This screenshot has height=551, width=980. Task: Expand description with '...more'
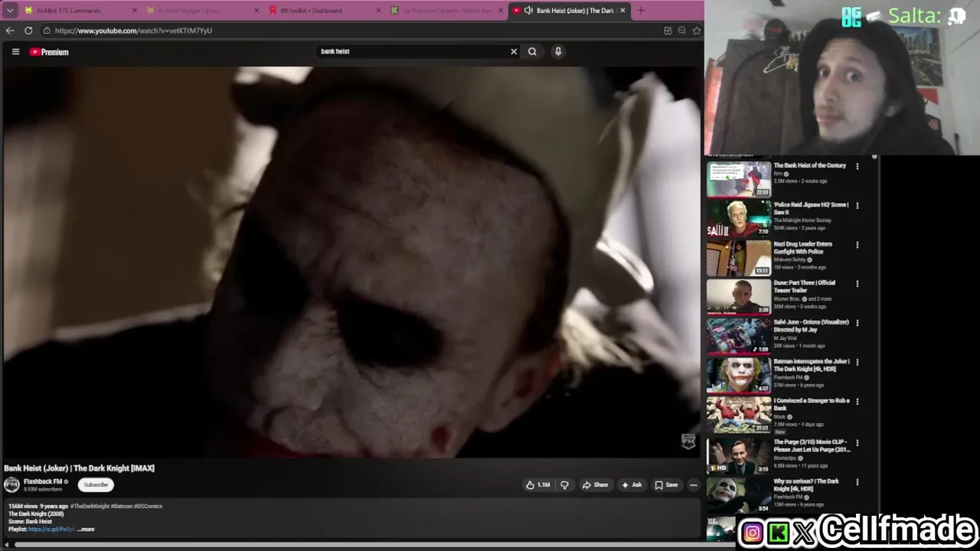click(x=86, y=529)
